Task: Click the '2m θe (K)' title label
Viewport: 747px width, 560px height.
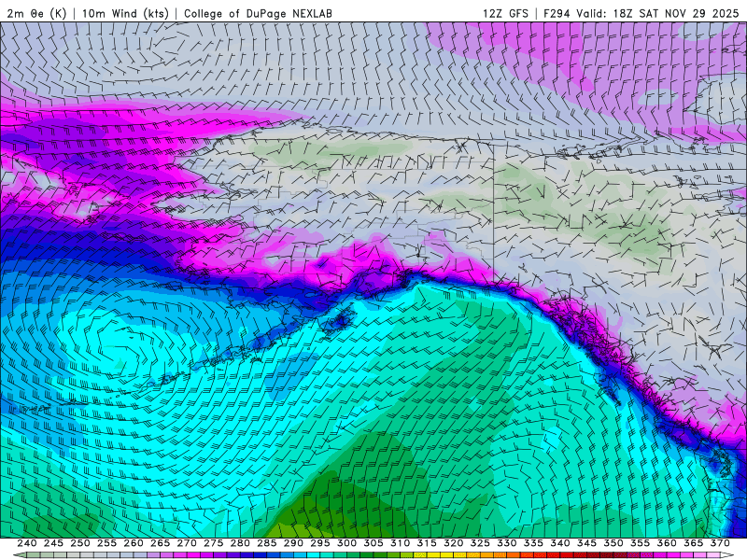Action: point(36,13)
